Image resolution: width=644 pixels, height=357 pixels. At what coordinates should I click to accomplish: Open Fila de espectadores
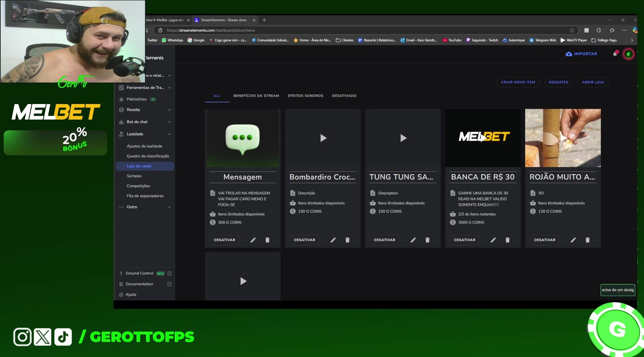145,196
